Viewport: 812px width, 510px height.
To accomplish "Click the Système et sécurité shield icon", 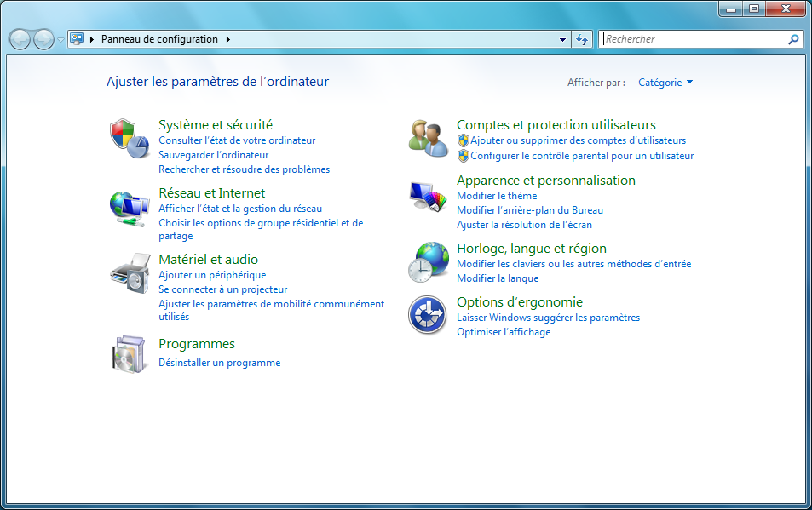I will [130, 138].
